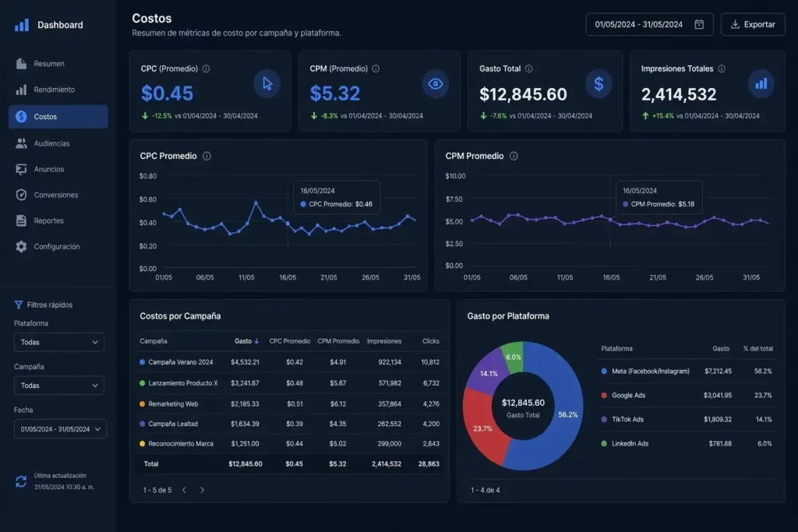Open the Plataforma dropdown filter
Viewport: 798px width, 532px height.
point(59,342)
